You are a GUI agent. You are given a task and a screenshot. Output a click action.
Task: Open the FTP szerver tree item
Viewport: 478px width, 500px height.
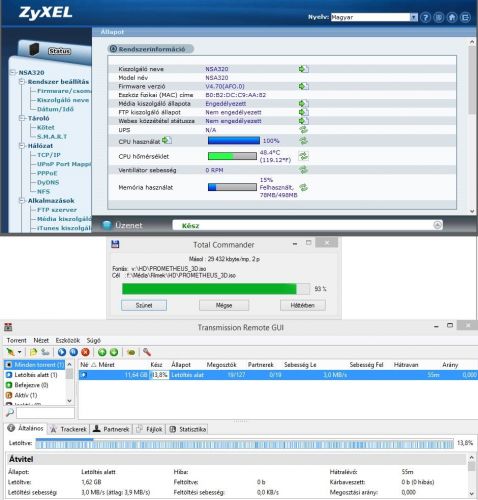coord(57,210)
